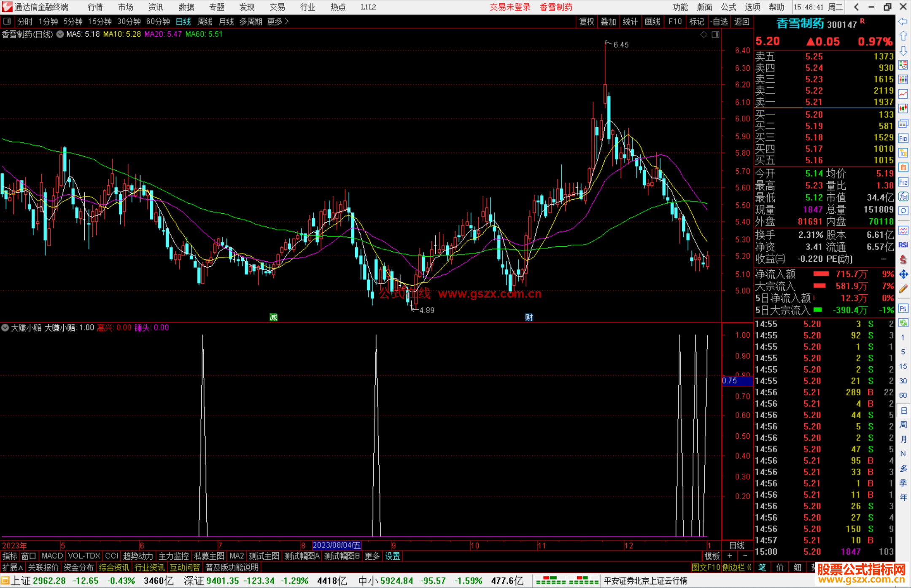The width and height of the screenshot is (911, 588).
Task: Open the orange document icon in sidebar
Action: point(903,167)
